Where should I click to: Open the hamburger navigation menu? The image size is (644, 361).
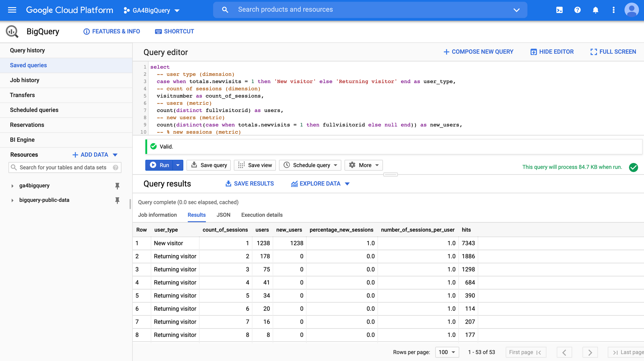click(12, 10)
